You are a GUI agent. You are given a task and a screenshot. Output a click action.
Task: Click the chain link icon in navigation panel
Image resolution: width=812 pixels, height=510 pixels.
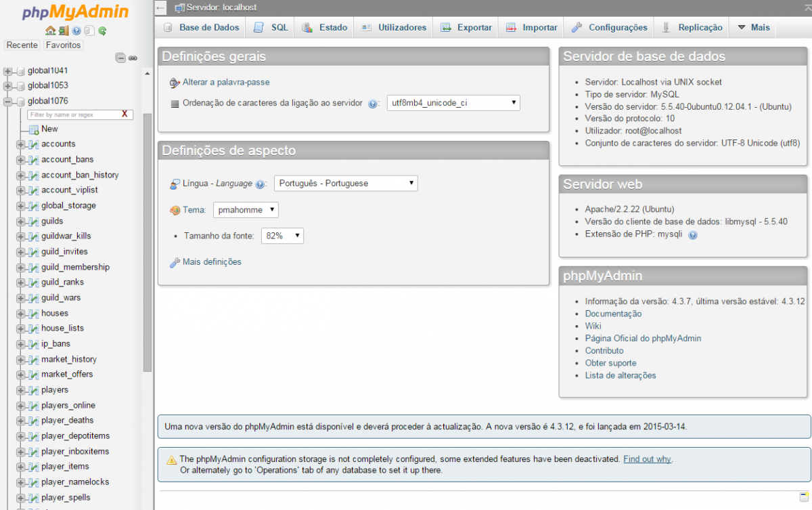coord(133,58)
